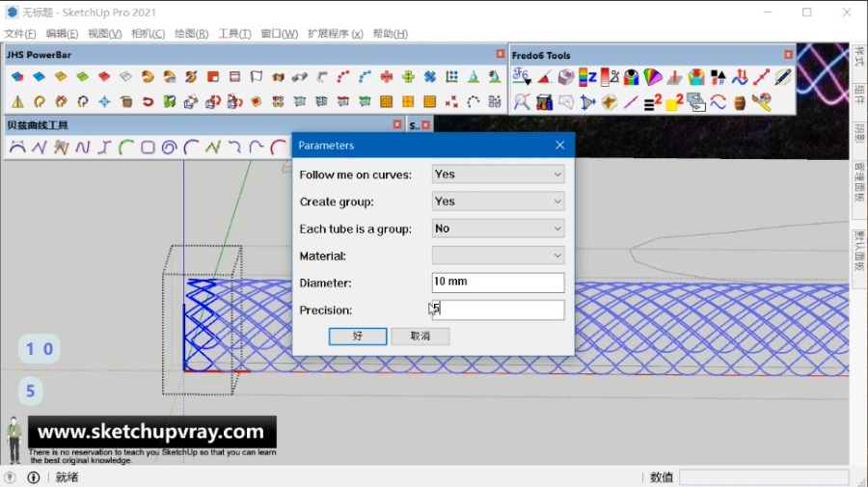Open the Create group dropdown
The image size is (868, 487).
(498, 202)
